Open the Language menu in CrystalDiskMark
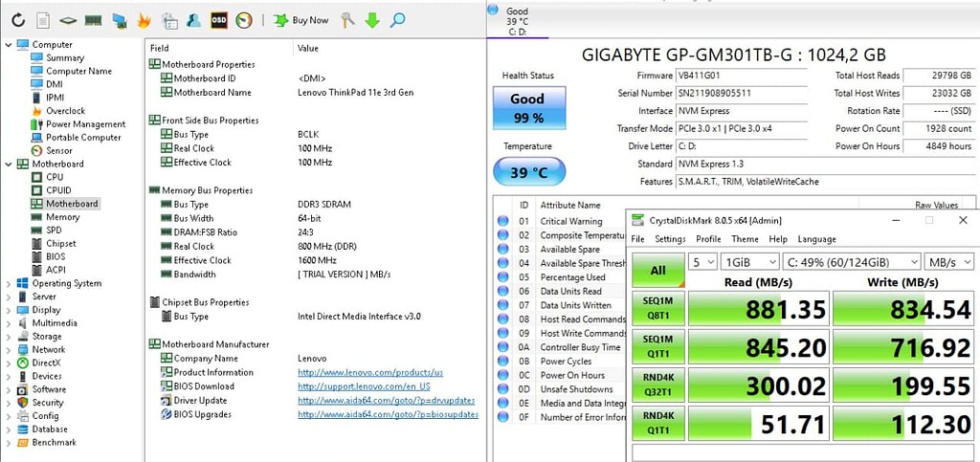 [x=816, y=239]
